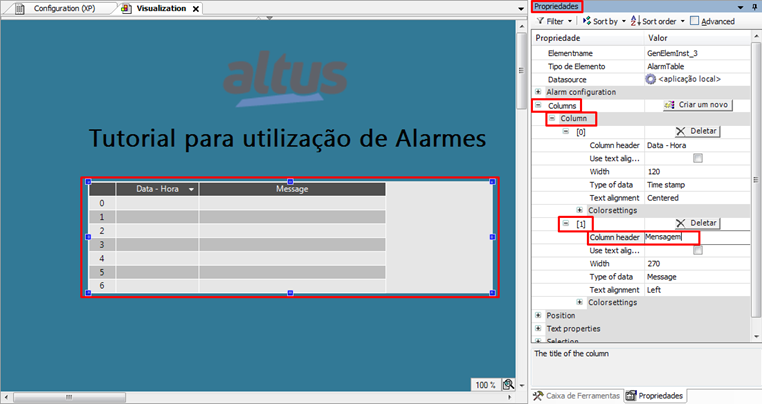This screenshot has height=404, width=762.
Task: Click the Configuration (XP) tab icon
Action: pyautogui.click(x=20, y=9)
